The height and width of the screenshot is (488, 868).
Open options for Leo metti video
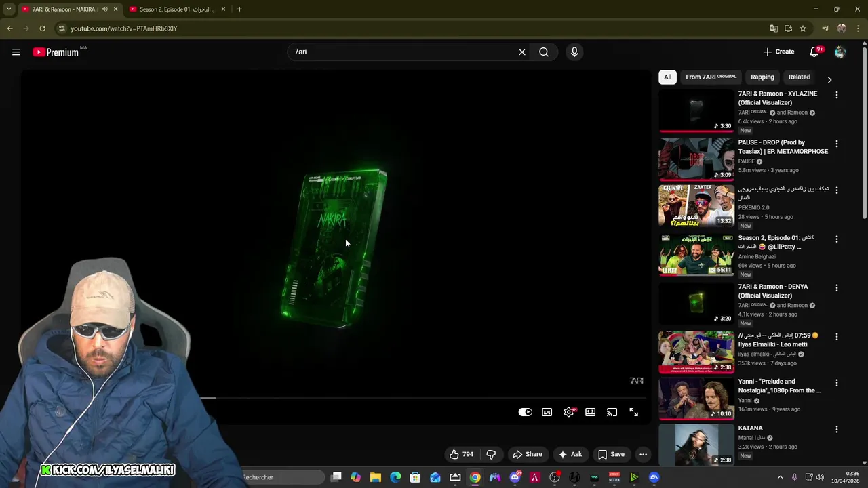click(x=837, y=337)
